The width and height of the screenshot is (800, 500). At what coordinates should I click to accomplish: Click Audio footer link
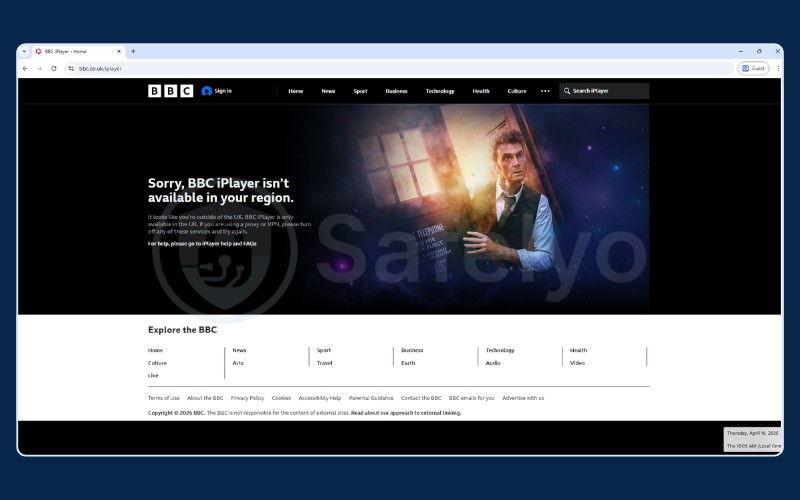click(x=493, y=363)
